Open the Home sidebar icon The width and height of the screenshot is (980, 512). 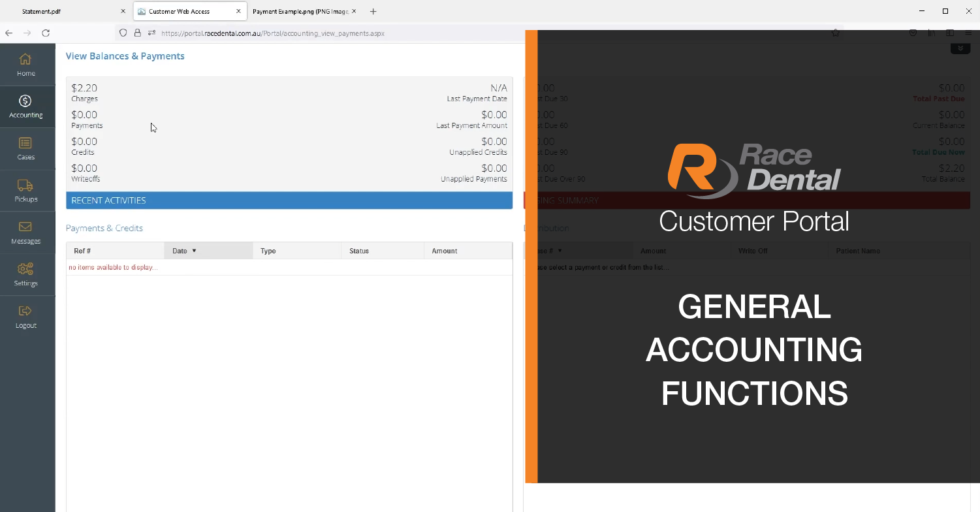click(25, 59)
